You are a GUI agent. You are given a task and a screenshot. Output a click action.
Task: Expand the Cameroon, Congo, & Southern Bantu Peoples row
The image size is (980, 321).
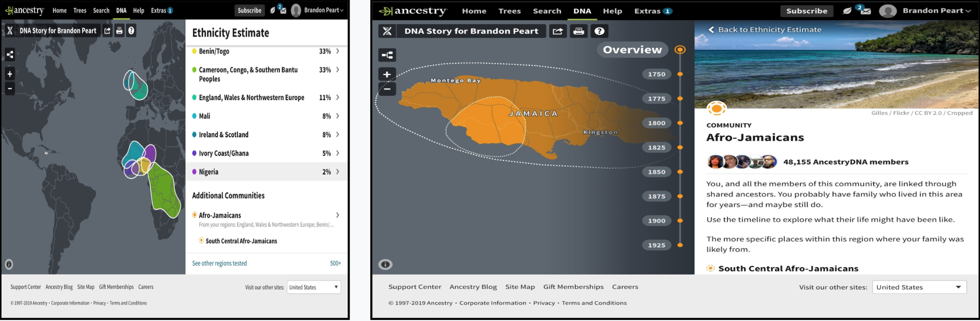coord(267,75)
